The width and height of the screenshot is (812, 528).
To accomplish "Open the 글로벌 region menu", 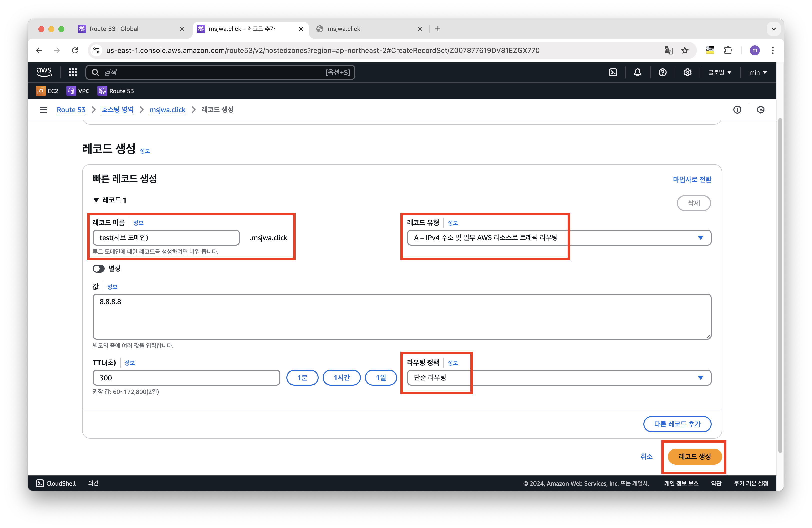I will [720, 72].
